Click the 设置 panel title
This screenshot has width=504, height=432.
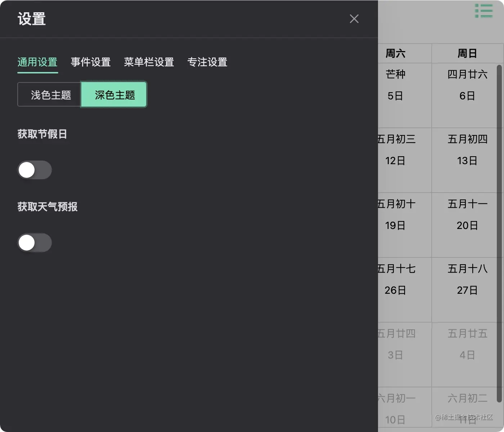(32, 19)
